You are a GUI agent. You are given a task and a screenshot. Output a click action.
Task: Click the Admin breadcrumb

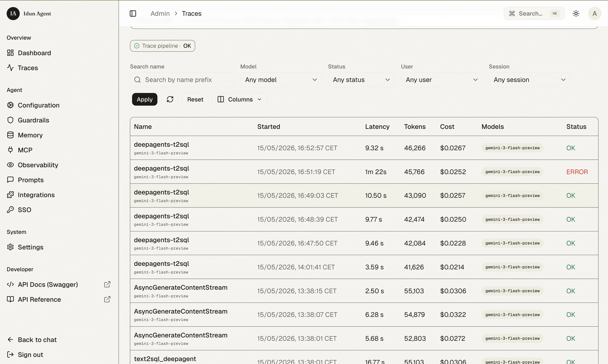coord(160,13)
